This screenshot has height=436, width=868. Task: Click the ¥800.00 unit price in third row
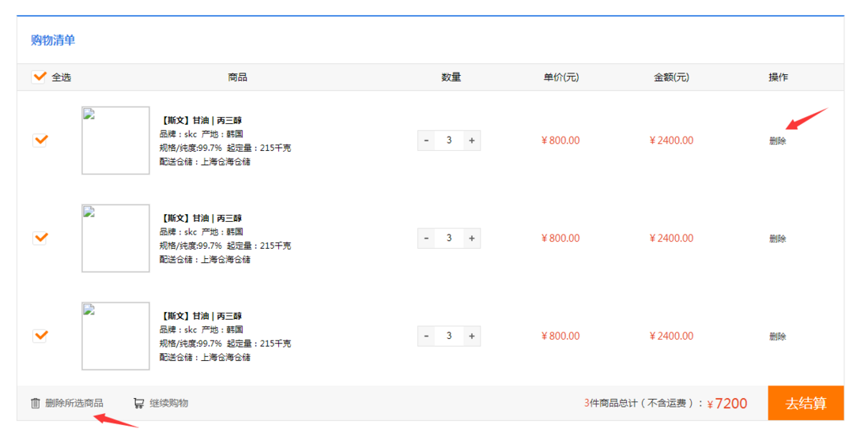click(x=560, y=336)
